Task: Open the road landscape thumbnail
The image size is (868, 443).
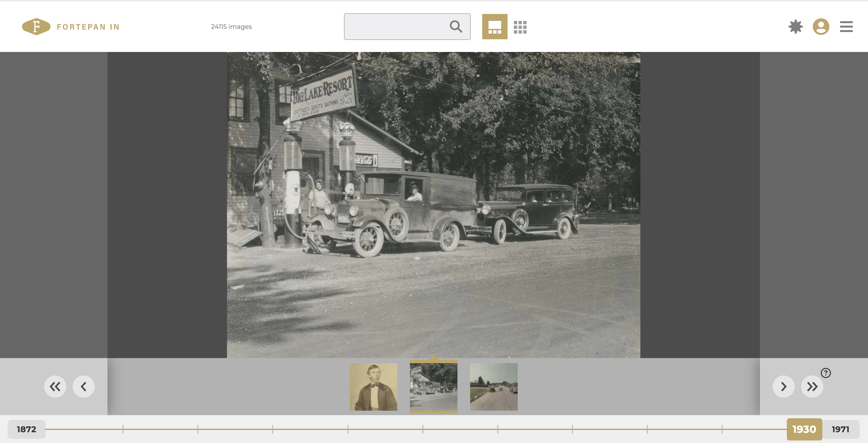Action: (x=494, y=387)
